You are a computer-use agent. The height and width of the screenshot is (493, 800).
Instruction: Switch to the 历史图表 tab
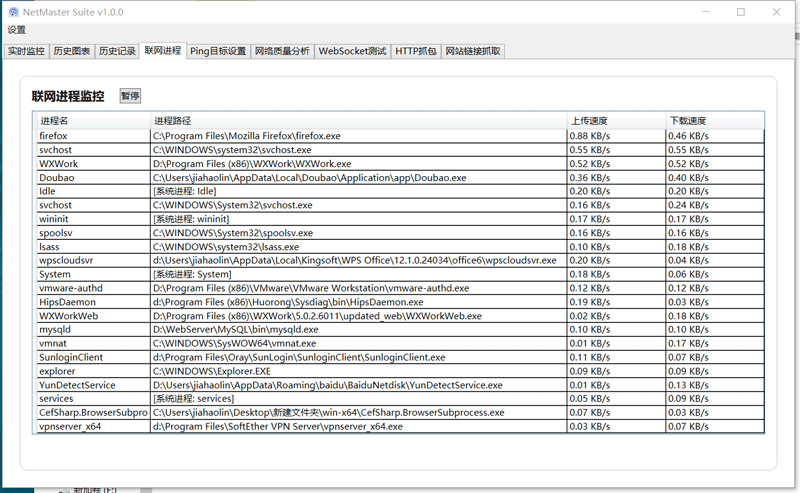tap(72, 51)
